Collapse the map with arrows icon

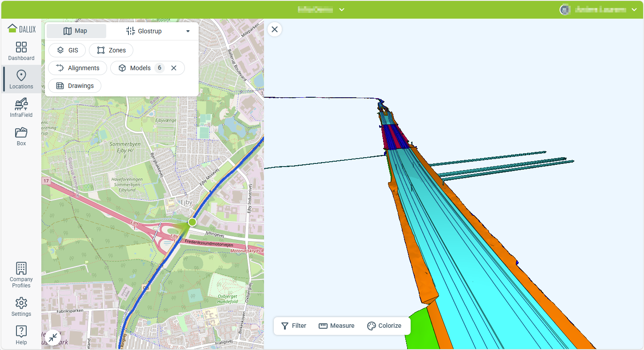(53, 338)
